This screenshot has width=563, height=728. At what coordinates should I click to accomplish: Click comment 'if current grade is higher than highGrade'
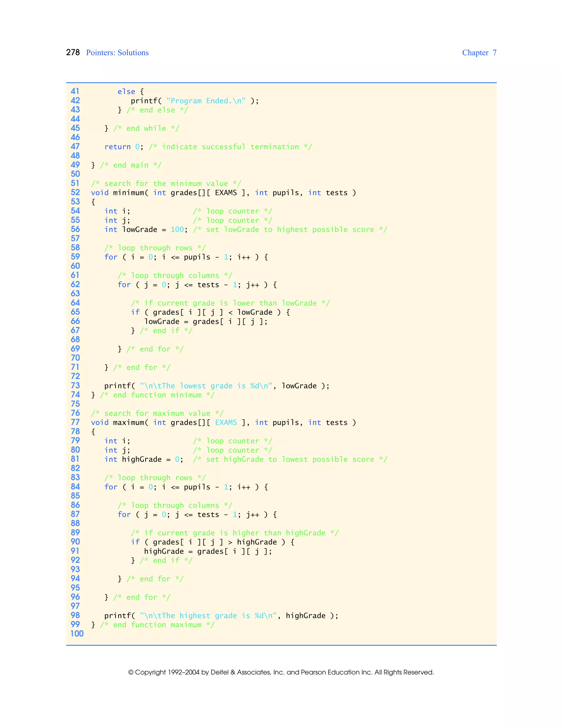pyautogui.click(x=235, y=533)
